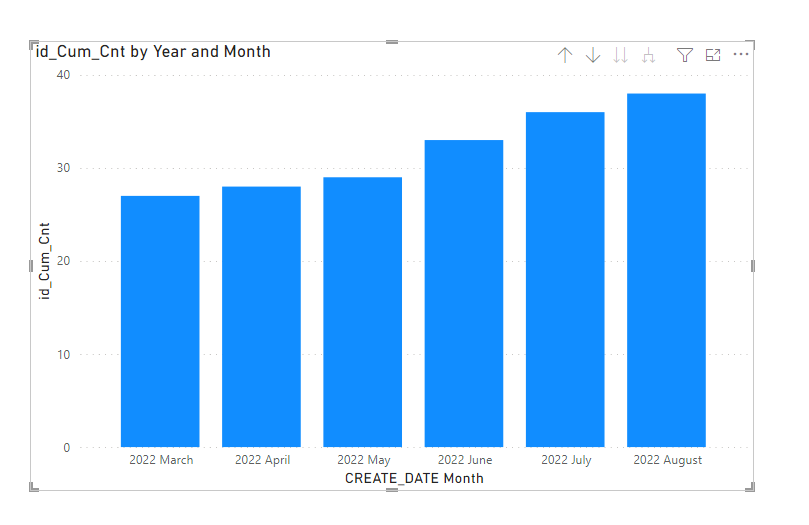Click the 2022 July axis label
809x525 pixels.
point(566,460)
